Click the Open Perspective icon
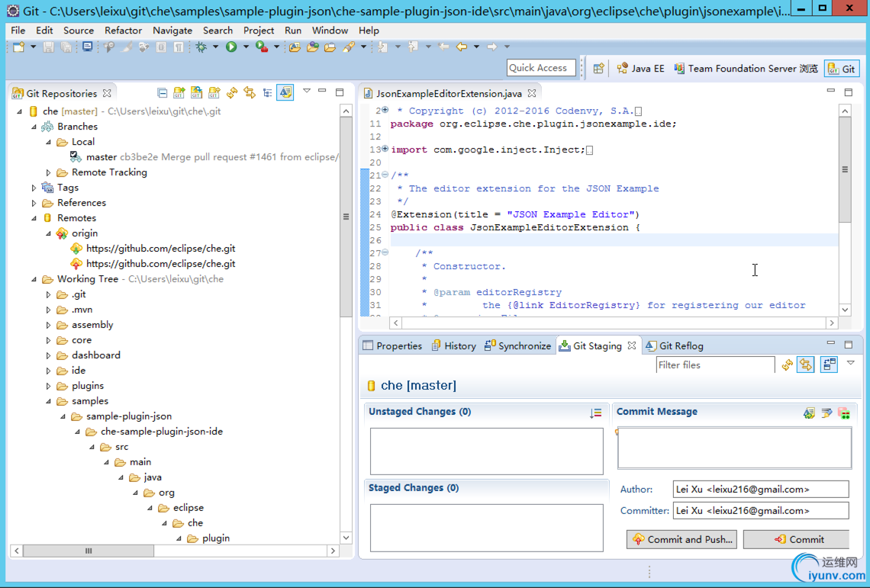 (x=598, y=68)
